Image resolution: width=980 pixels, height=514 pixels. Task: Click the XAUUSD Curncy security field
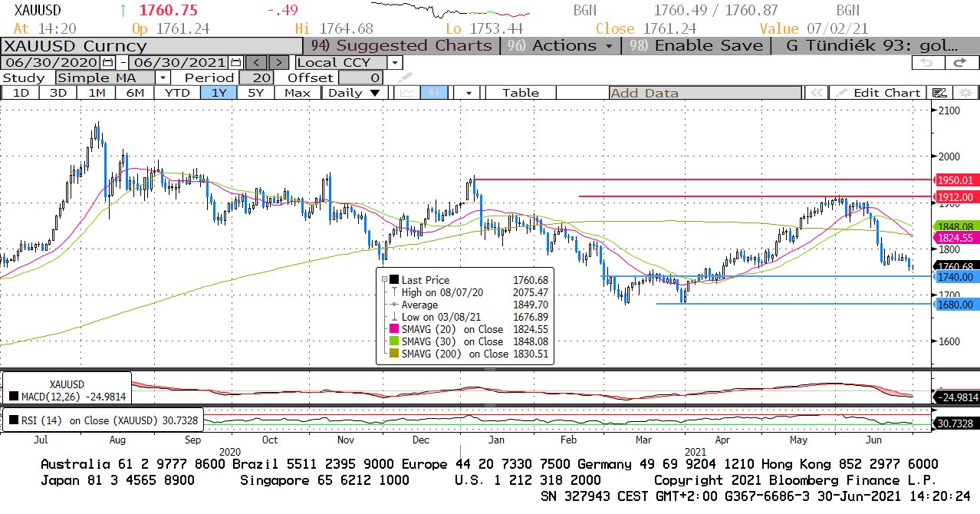coord(151,46)
